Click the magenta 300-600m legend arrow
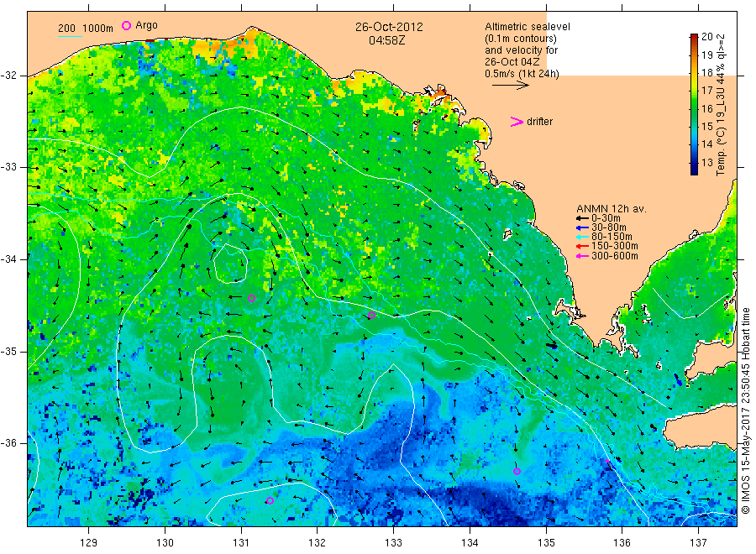This screenshot has width=756, height=554. click(x=583, y=256)
